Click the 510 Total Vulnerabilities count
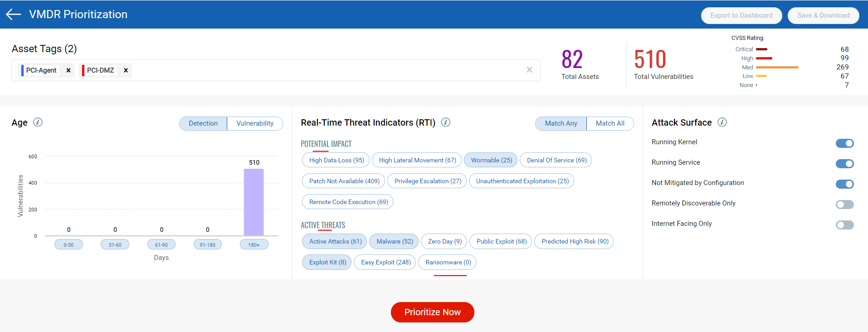The image size is (868, 332). coord(650,59)
